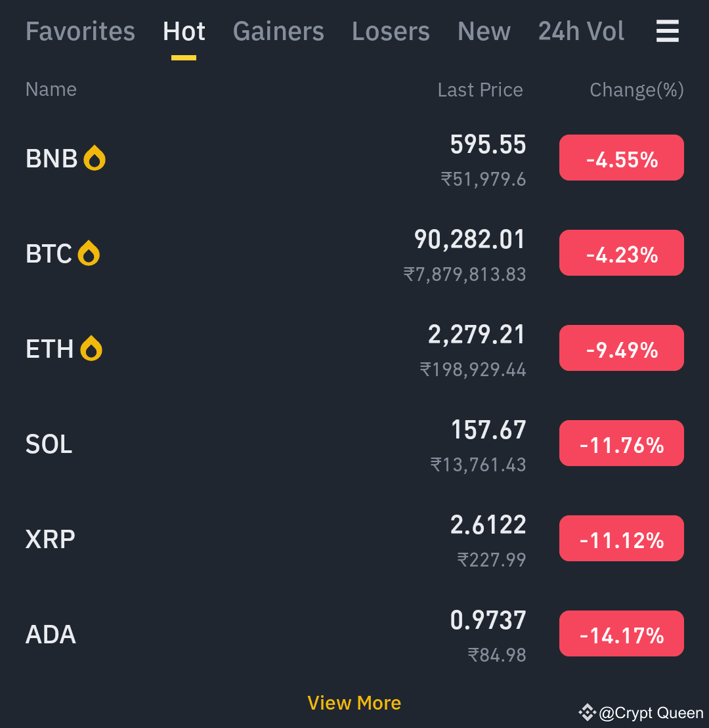Viewport: 709px width, 728px height.
Task: Click SOL -11.76% change badge
Action: 621,443
